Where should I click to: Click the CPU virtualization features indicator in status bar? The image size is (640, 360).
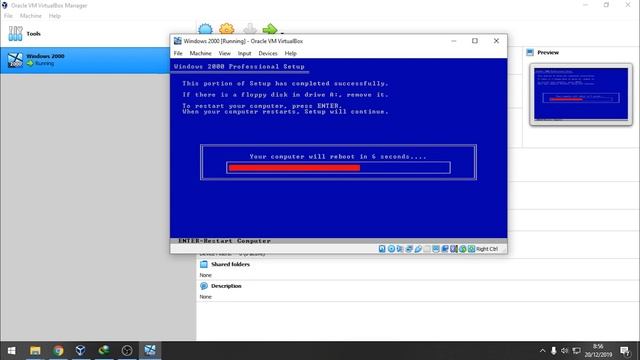coord(454,249)
